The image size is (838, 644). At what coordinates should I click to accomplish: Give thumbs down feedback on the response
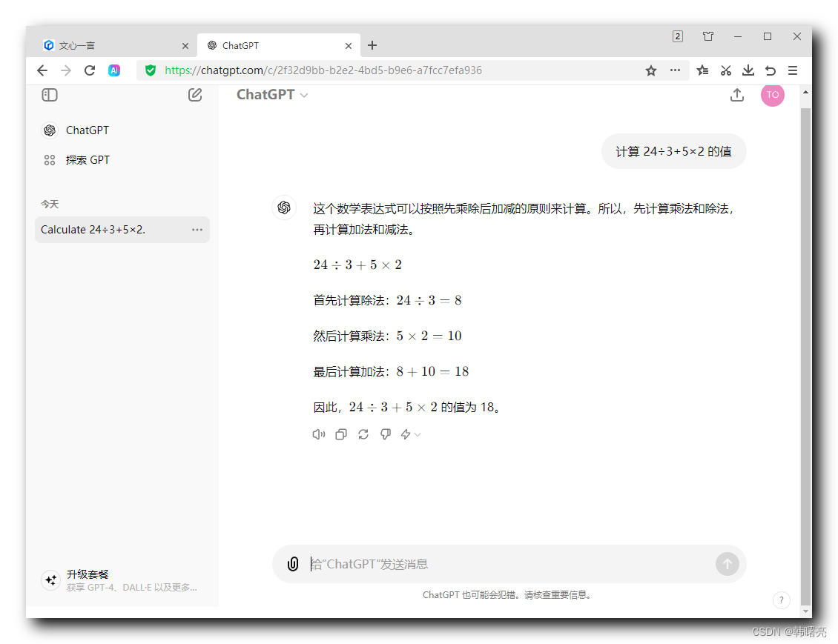(x=386, y=434)
